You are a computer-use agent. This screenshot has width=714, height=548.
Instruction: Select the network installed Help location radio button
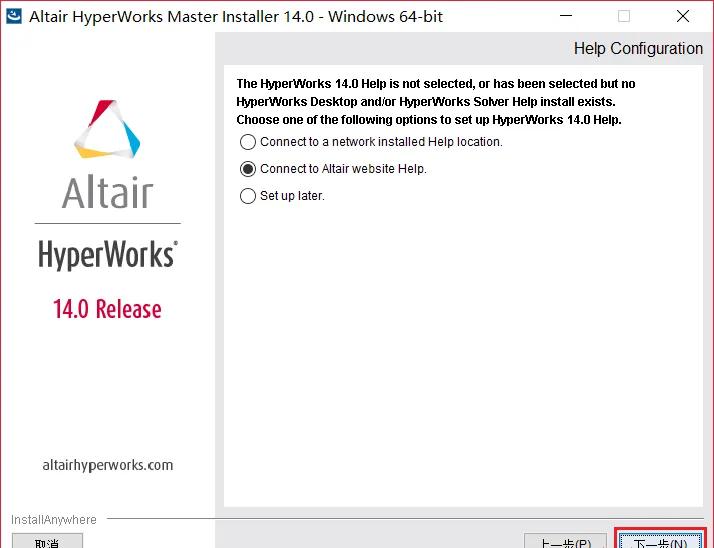point(248,142)
